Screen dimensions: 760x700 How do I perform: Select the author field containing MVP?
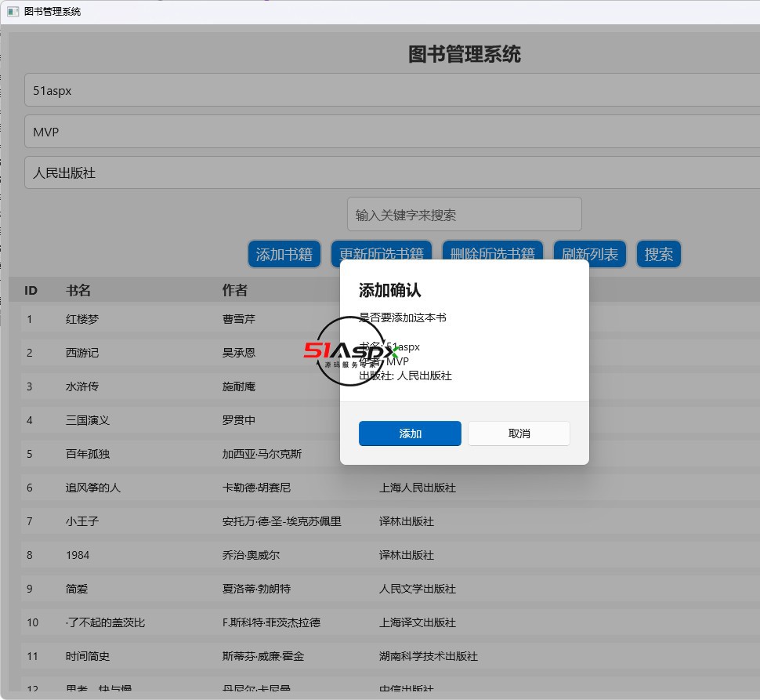[392, 132]
